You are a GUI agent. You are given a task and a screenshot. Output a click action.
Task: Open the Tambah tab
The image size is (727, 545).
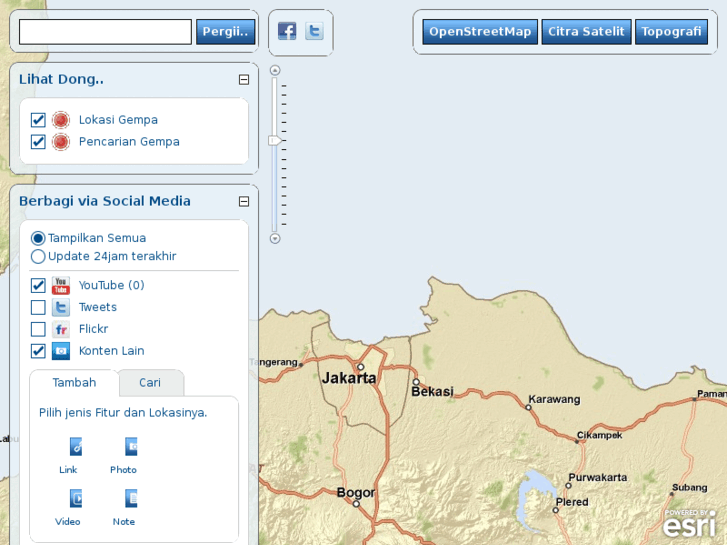tap(74, 383)
